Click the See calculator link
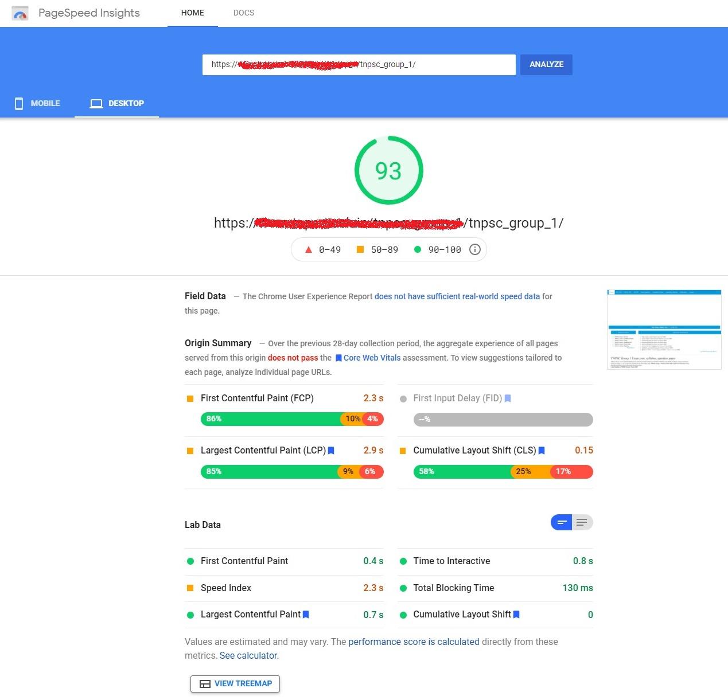 click(248, 655)
